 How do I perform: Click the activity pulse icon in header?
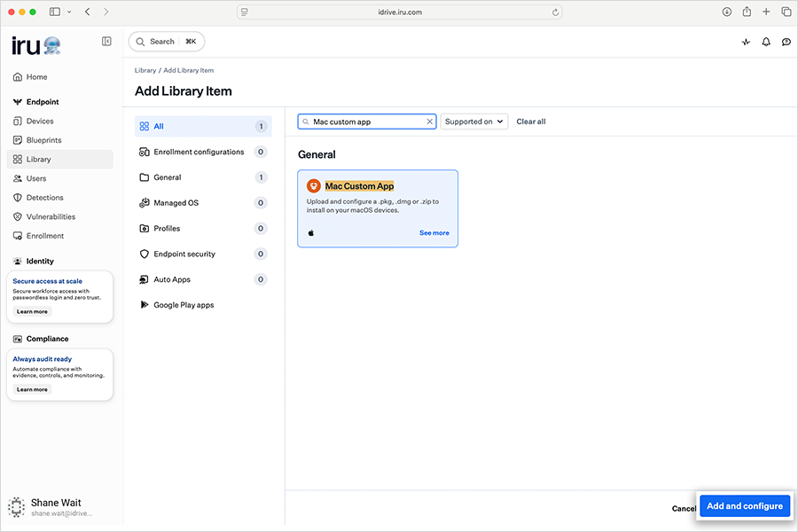(746, 42)
